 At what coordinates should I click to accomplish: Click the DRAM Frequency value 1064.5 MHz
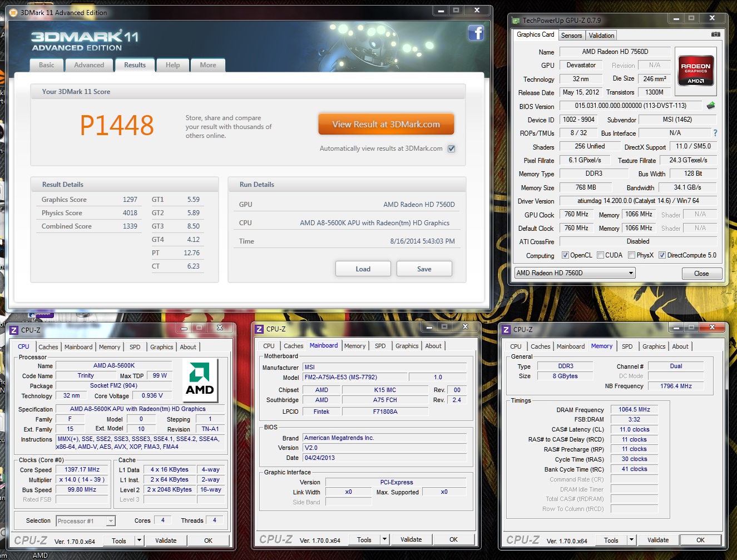(634, 409)
